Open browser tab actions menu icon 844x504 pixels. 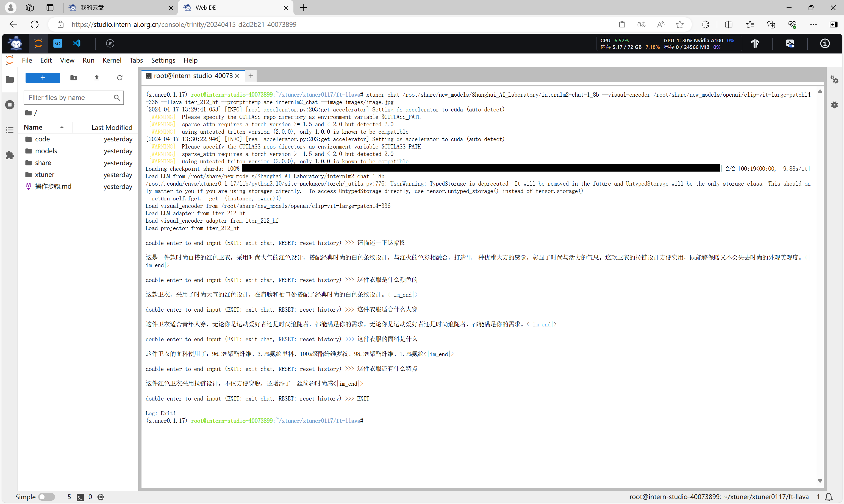(50, 7)
